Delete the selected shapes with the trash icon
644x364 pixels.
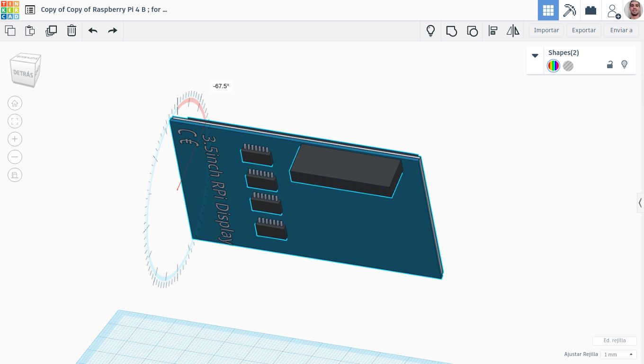pos(72,31)
